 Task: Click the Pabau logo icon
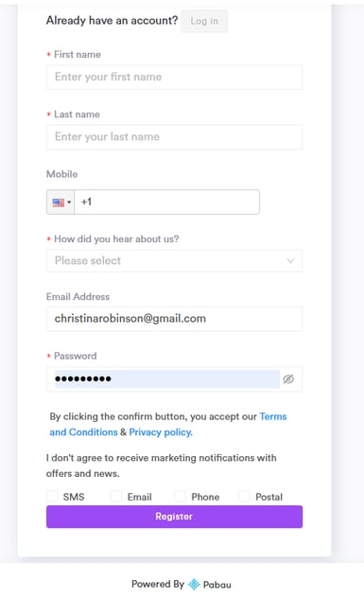[x=194, y=584]
